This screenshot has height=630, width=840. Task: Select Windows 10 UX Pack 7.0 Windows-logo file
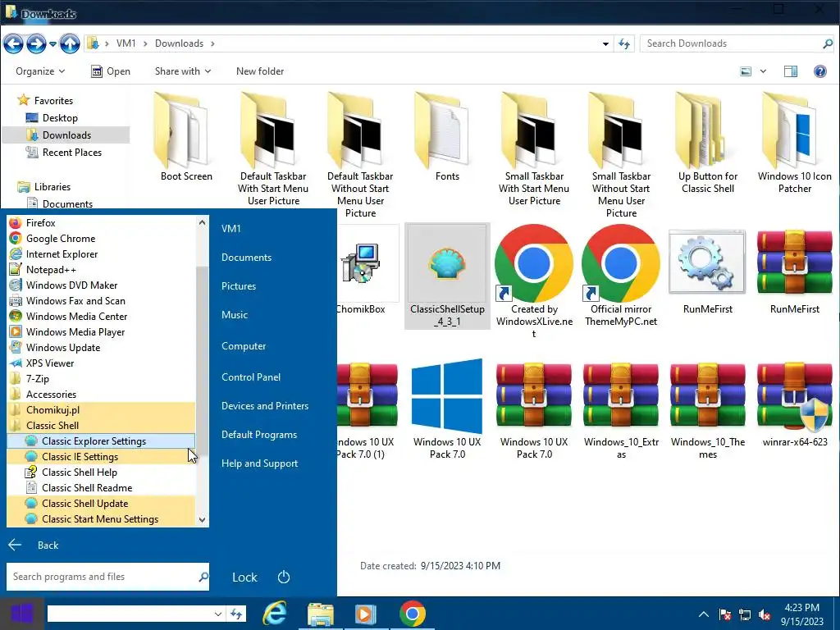pyautogui.click(x=447, y=409)
